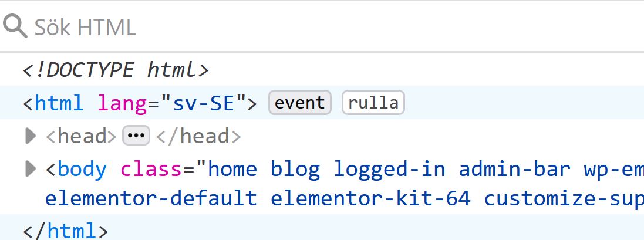The image size is (644, 240).
Task: Select the body tag name
Action: (82, 170)
